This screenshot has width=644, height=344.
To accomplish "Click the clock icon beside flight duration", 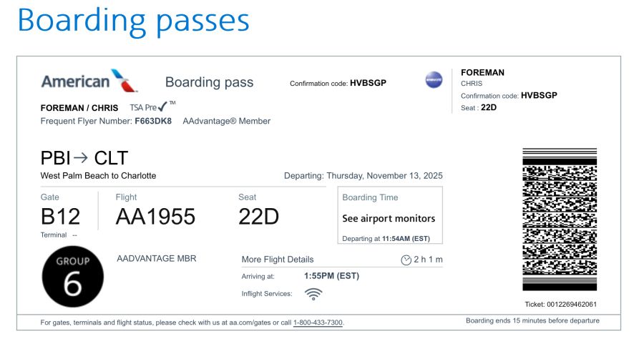I will (x=406, y=260).
